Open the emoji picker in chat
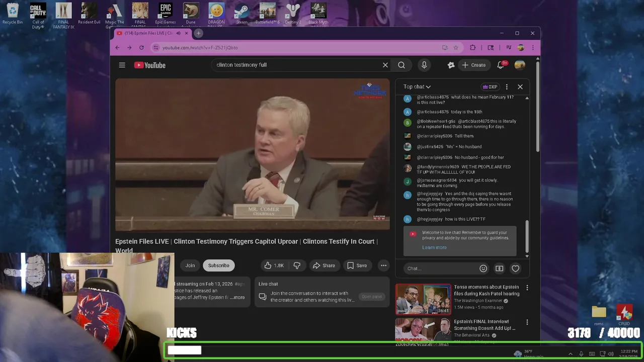 pos(483,268)
